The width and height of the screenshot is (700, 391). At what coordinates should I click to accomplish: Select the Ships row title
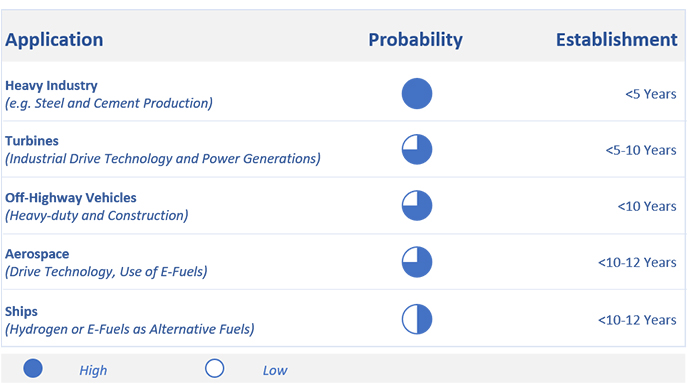point(21,312)
